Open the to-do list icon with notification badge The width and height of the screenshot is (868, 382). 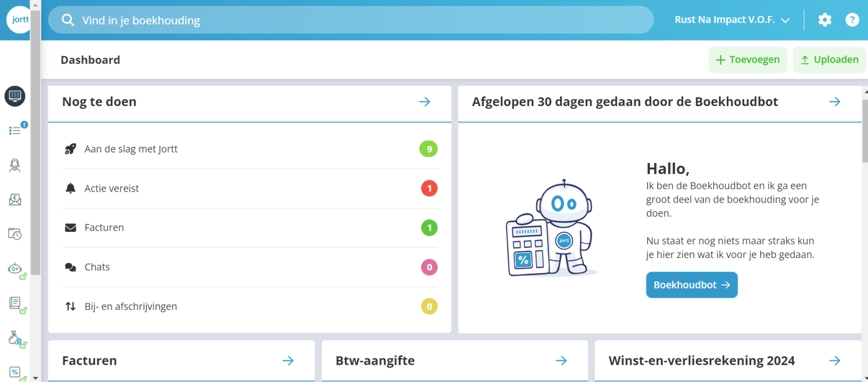[x=16, y=130]
